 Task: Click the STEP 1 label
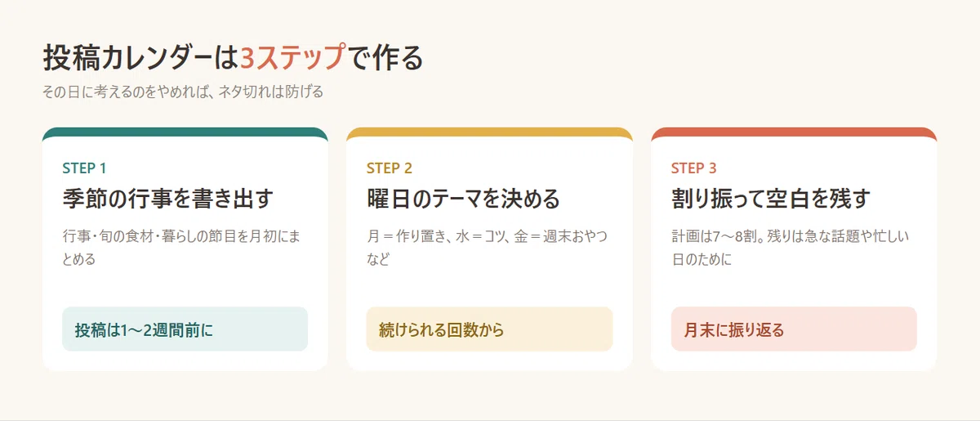point(84,168)
